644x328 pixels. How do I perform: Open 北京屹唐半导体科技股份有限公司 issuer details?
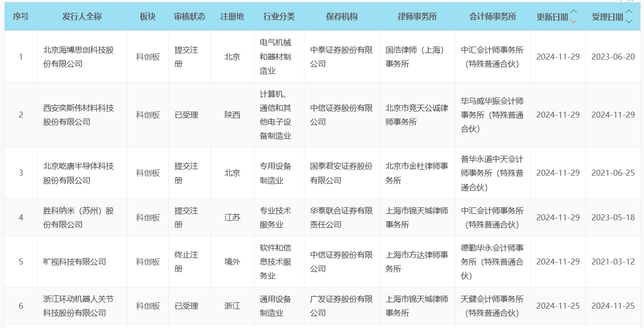78,173
